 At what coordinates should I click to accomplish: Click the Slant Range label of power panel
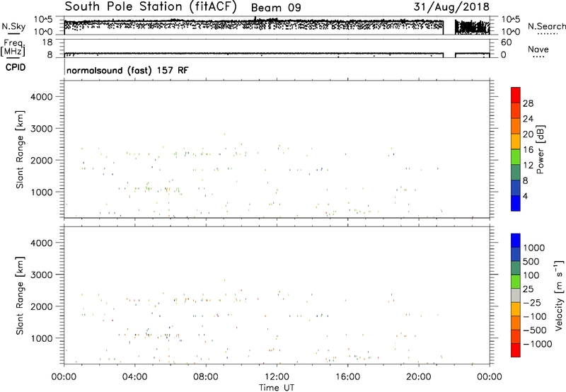tap(20, 150)
